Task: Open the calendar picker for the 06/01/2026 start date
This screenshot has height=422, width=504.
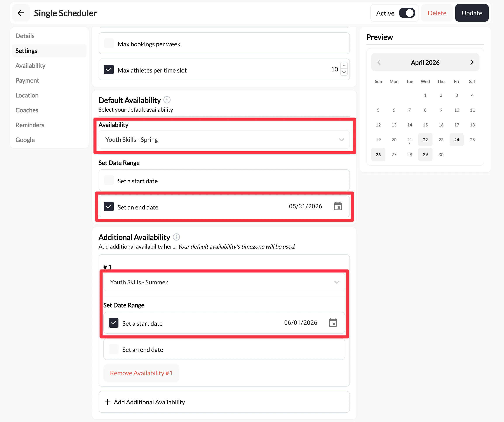Action: tap(333, 323)
